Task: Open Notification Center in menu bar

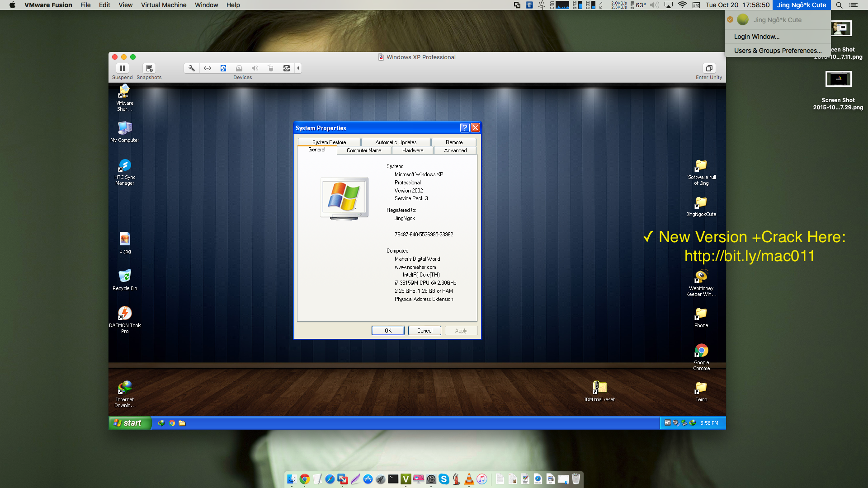Action: (x=854, y=5)
